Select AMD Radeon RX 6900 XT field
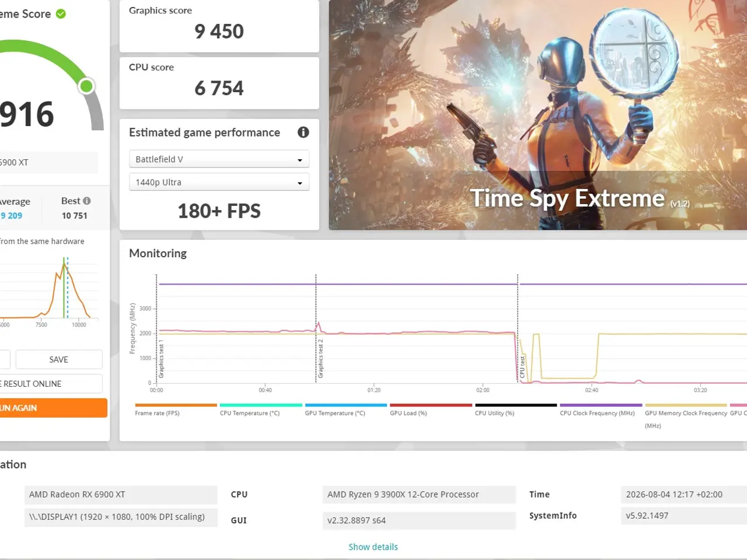 [121, 495]
